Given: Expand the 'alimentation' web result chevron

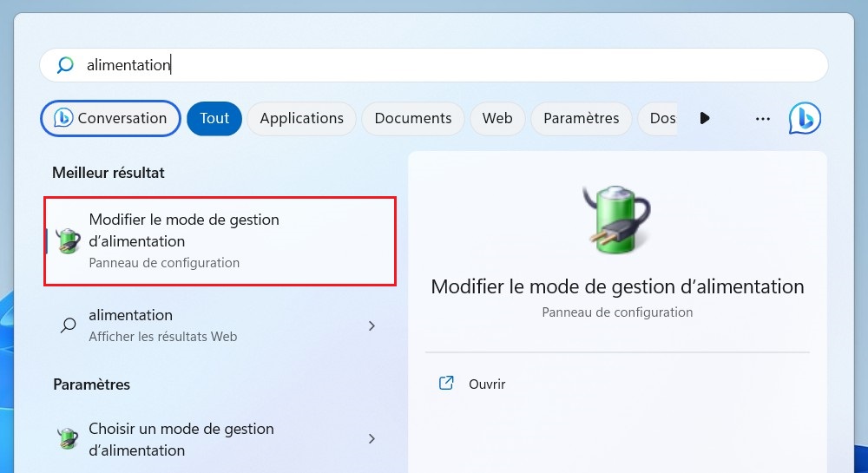Looking at the screenshot, I should [x=372, y=325].
